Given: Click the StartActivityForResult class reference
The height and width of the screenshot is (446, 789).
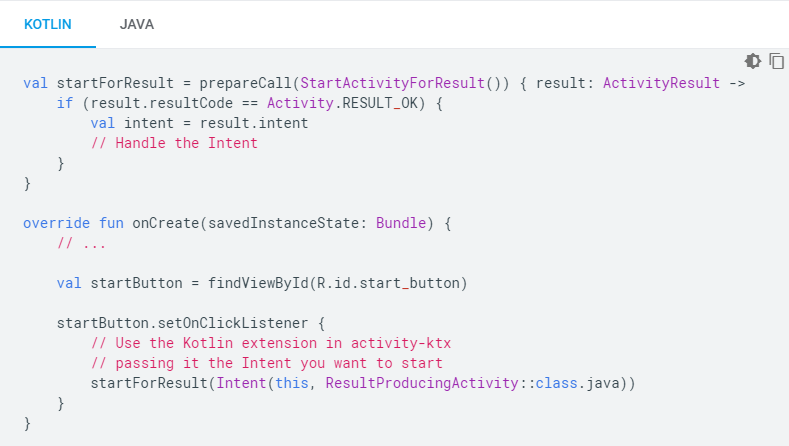Looking at the screenshot, I should 392,83.
